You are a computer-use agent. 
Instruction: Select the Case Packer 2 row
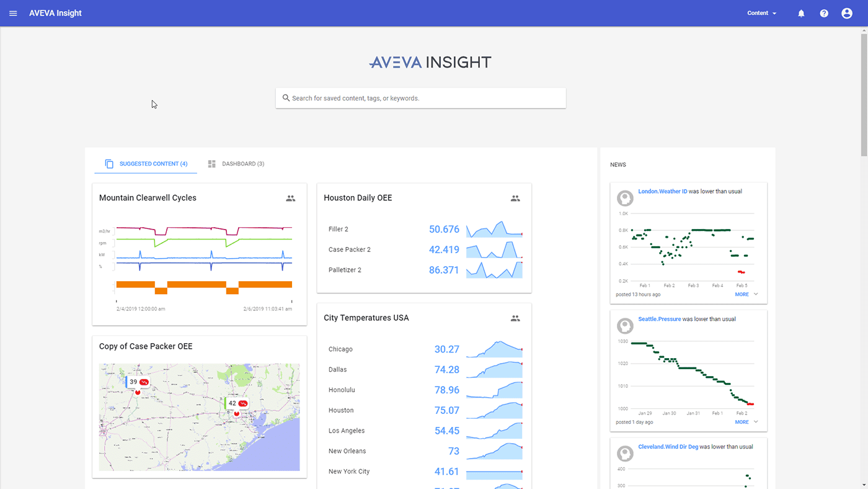click(x=425, y=249)
